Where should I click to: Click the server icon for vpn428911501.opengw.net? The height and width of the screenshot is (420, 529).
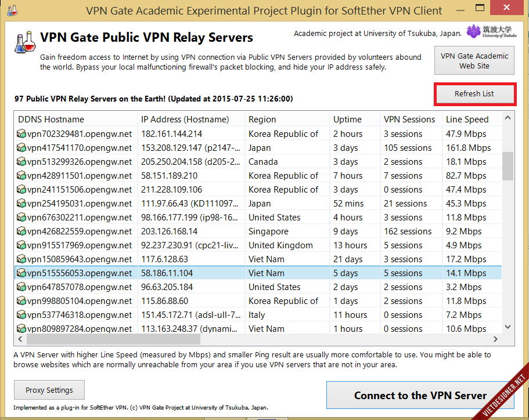coord(21,176)
